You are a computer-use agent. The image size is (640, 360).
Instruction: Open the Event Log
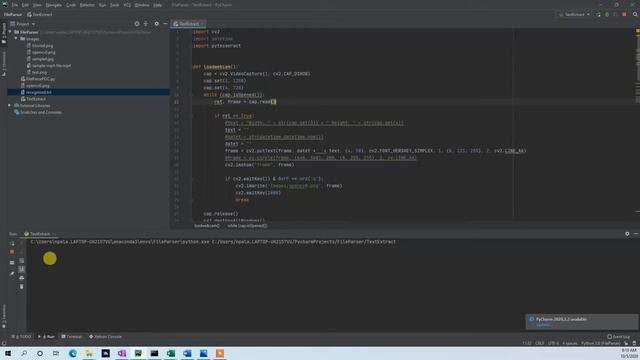click(619, 337)
